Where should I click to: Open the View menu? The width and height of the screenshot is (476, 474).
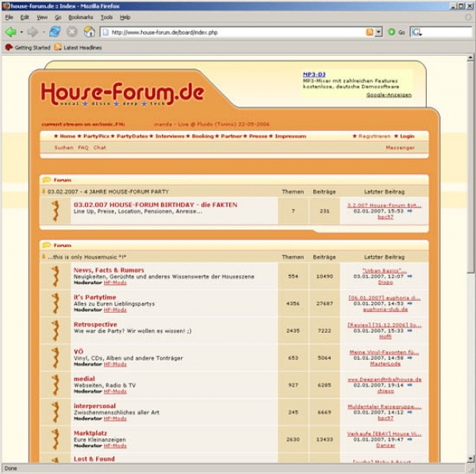[42, 17]
